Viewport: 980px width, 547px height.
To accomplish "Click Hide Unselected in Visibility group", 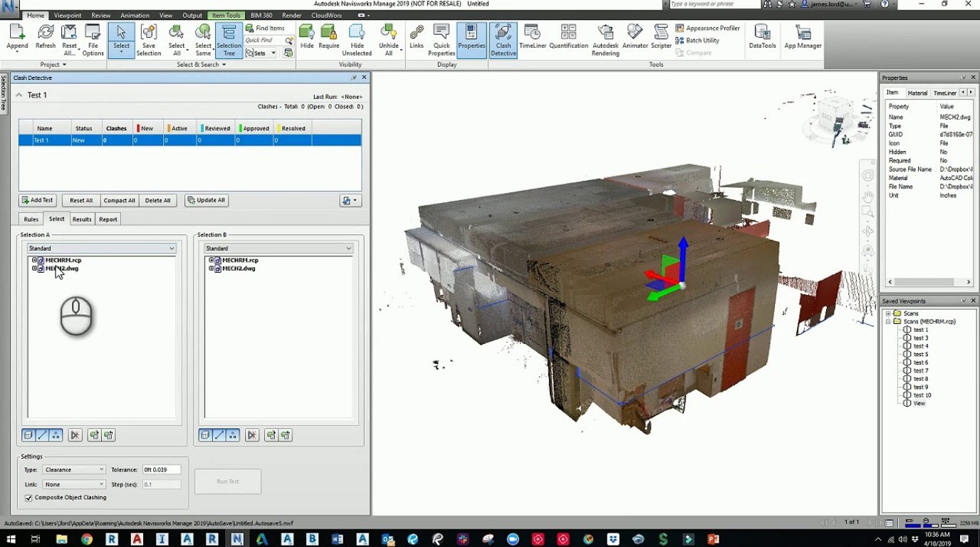I will pos(357,40).
